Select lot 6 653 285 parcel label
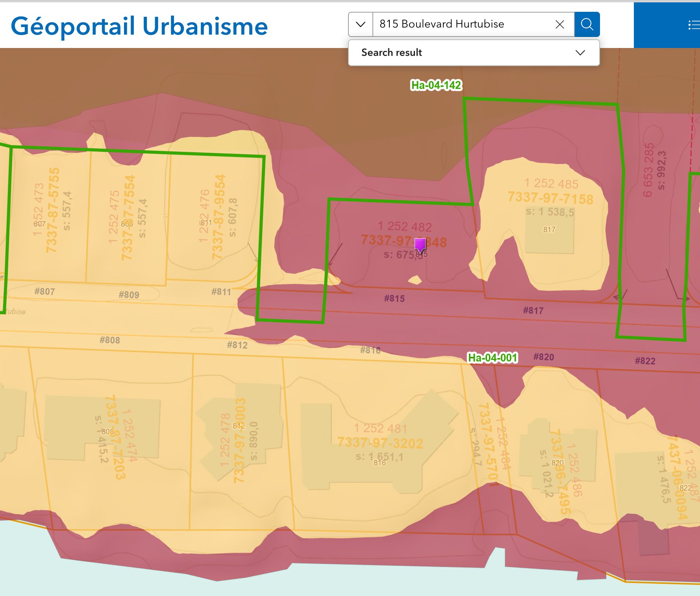The height and width of the screenshot is (596, 700). [648, 170]
